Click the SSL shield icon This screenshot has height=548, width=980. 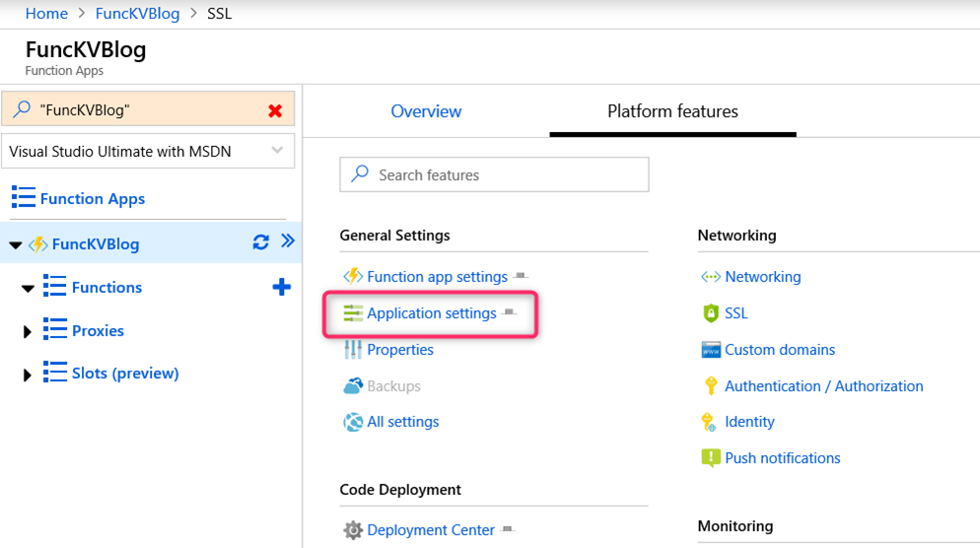coord(711,313)
